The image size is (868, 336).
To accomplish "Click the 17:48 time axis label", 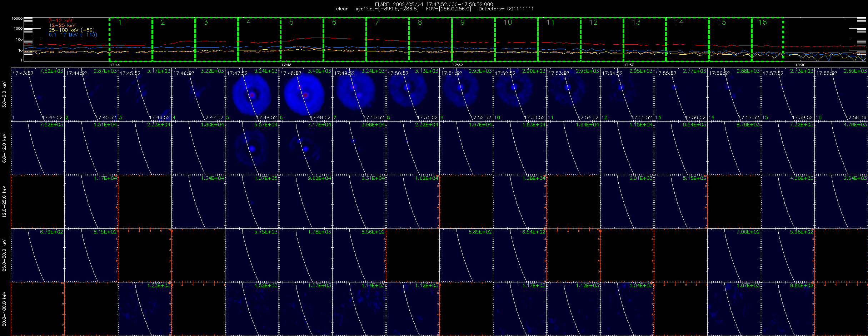I will click(x=286, y=65).
